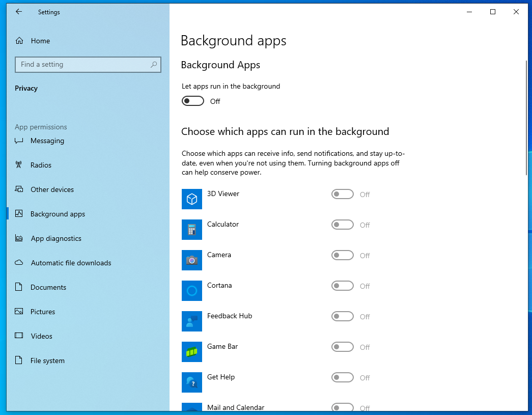Toggle background access for Game Bar
Image resolution: width=532 pixels, height=415 pixels.
342,347
